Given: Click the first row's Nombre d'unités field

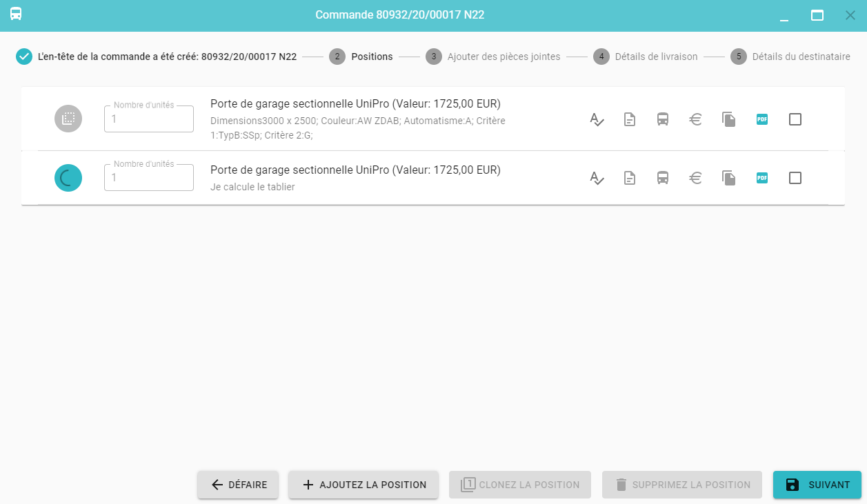Looking at the screenshot, I should [x=149, y=119].
